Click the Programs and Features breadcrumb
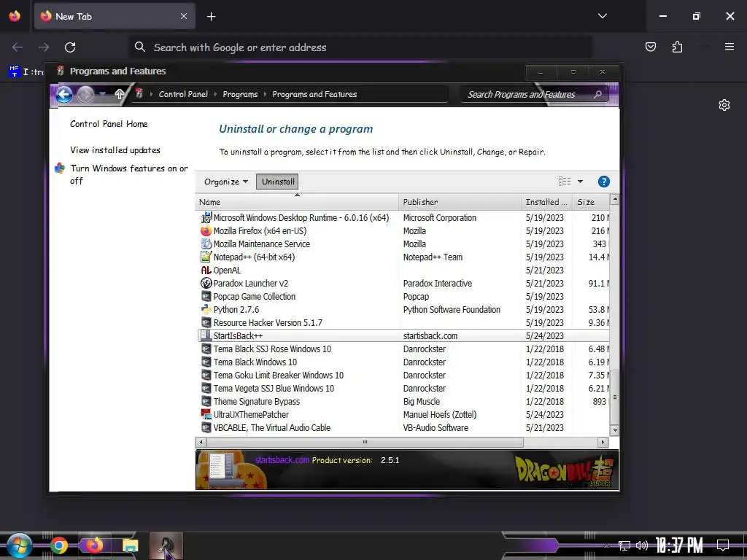Image resolution: width=747 pixels, height=560 pixels. (x=314, y=94)
